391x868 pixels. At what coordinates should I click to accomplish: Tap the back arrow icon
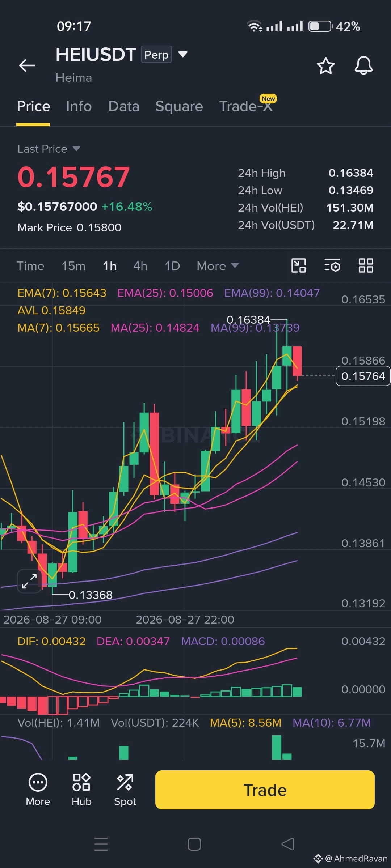[27, 65]
